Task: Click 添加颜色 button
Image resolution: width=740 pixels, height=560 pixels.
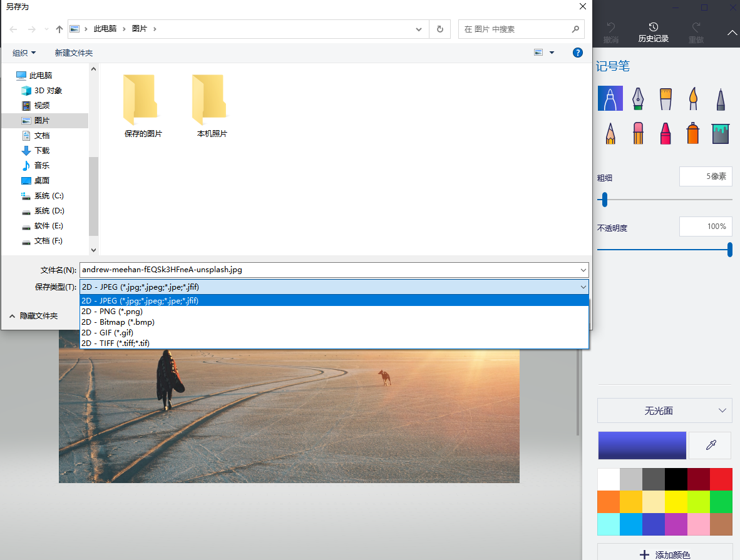Action: (664, 554)
